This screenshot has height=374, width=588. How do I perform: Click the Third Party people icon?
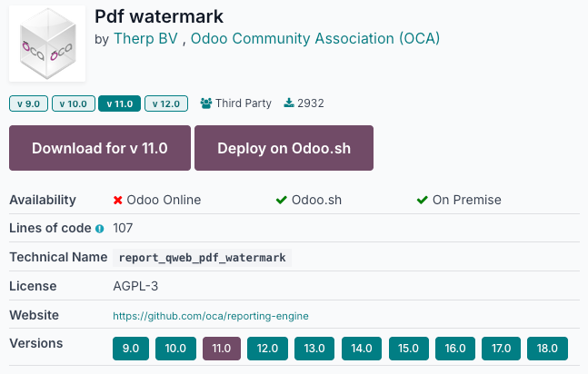coord(206,103)
